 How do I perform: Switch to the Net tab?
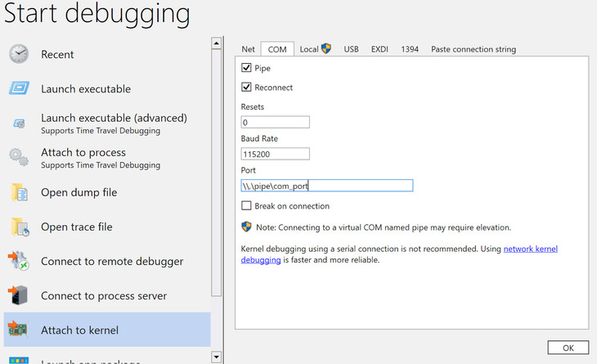tap(249, 49)
